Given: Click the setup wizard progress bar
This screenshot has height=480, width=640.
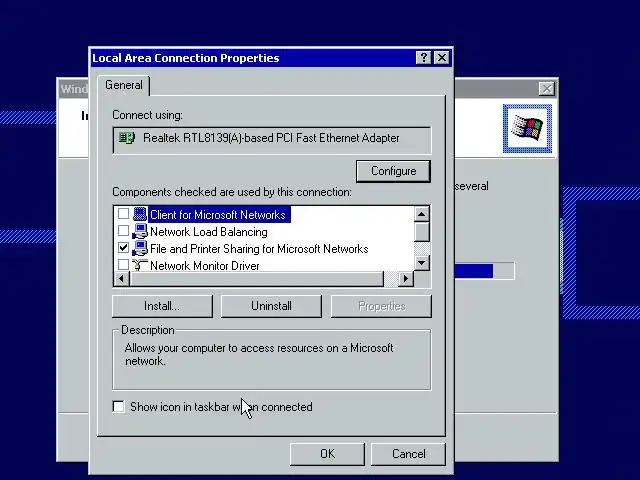Looking at the screenshot, I should [x=484, y=271].
